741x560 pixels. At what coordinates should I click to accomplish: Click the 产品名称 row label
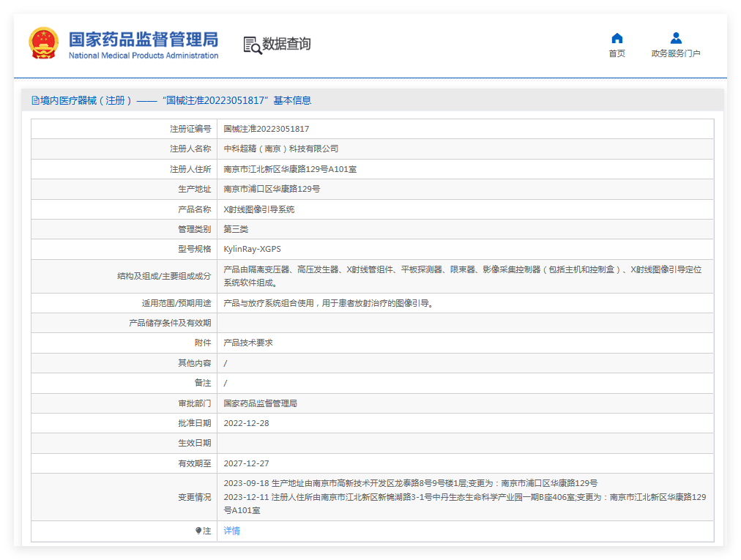pos(195,209)
